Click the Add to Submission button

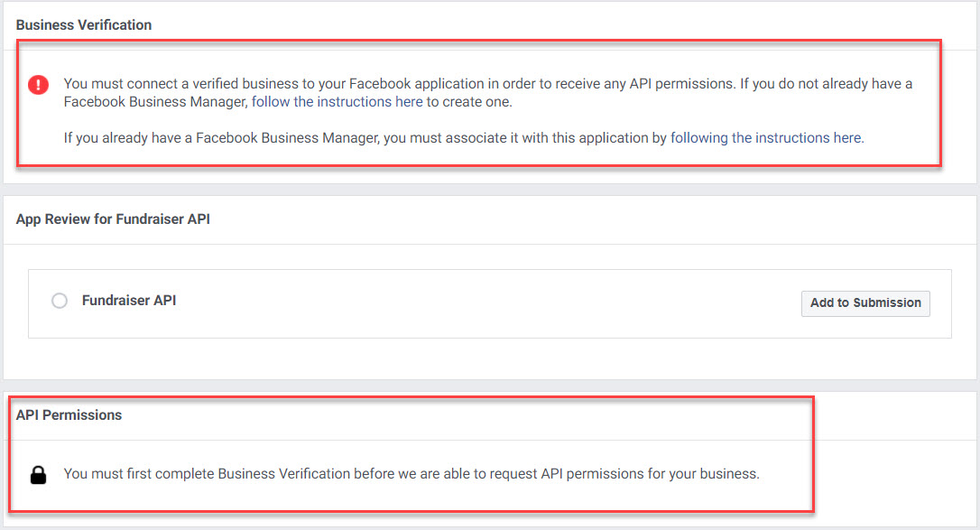click(865, 303)
